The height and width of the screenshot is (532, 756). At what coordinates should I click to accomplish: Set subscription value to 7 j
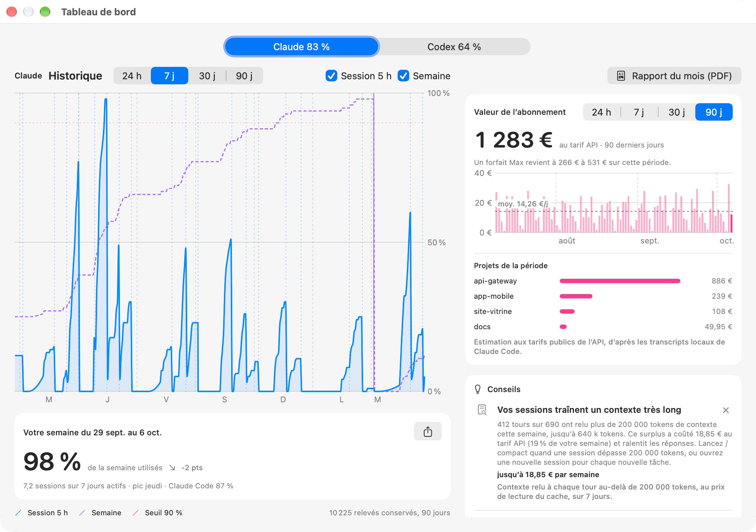coord(639,112)
